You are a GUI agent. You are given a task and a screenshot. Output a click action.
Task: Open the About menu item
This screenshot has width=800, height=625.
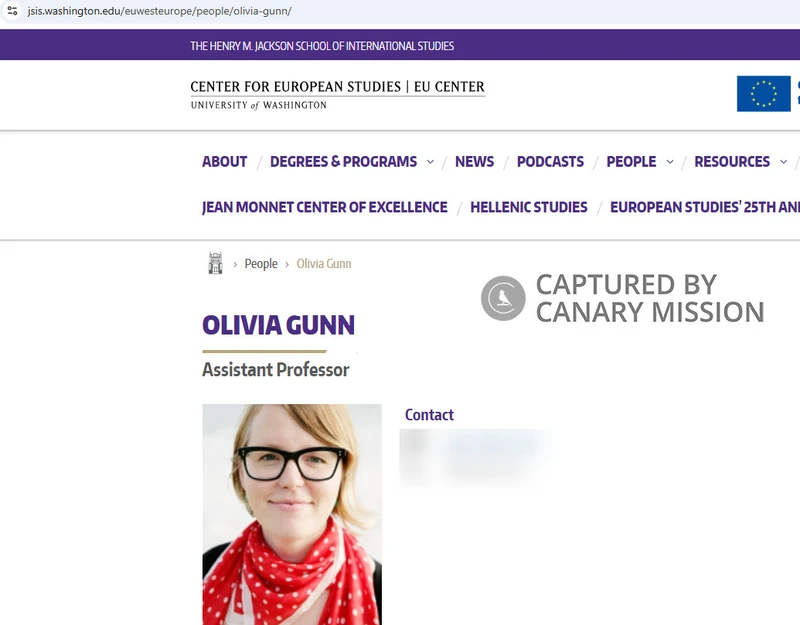[224, 162]
